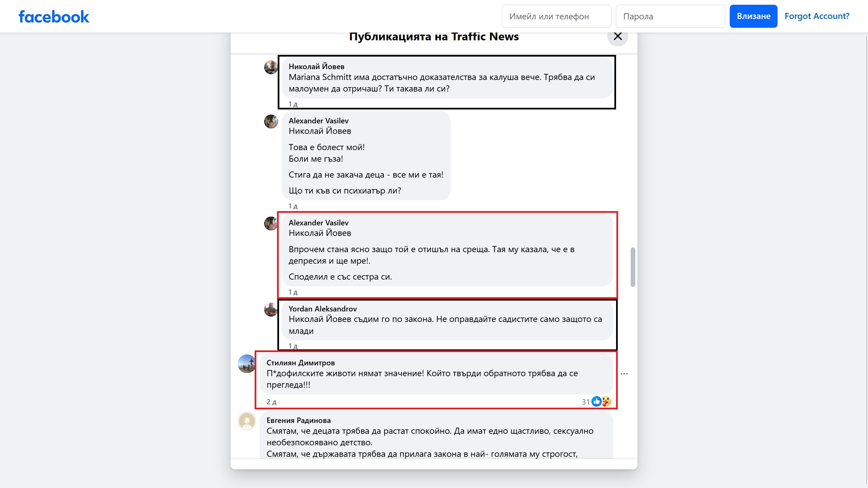
Task: Click the '1 д' timestamp under 'Ти такава ли си?'
Action: (293, 104)
